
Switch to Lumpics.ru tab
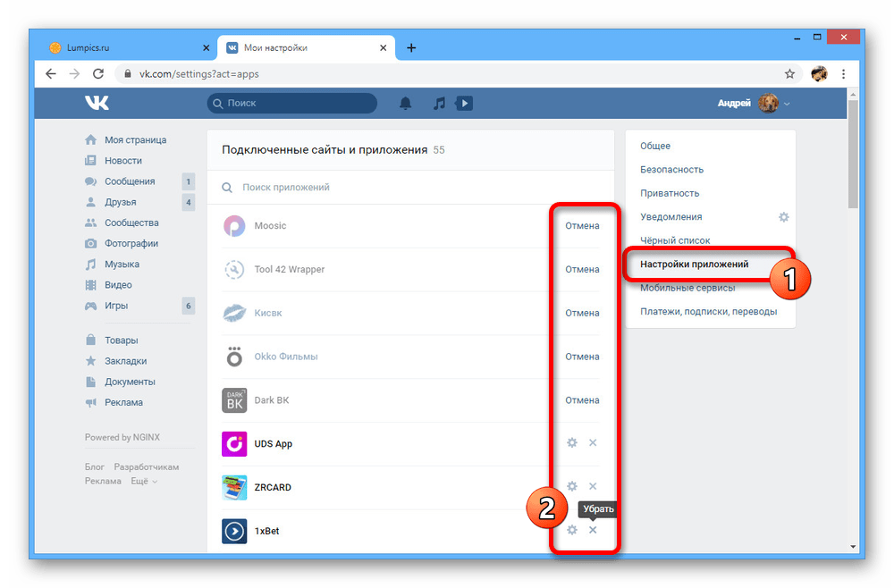(128, 48)
